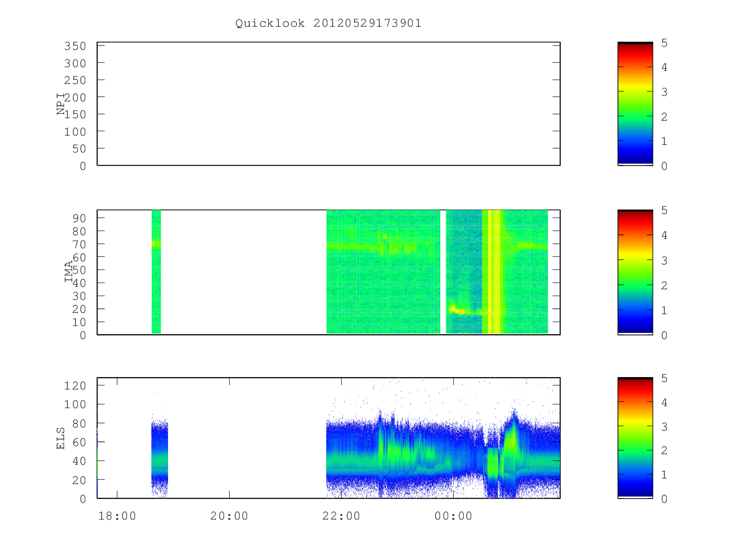Viewport: 747px width, 560px height.
Task: Click the narrow ELS data strip after 18:00
Action: pos(159,459)
